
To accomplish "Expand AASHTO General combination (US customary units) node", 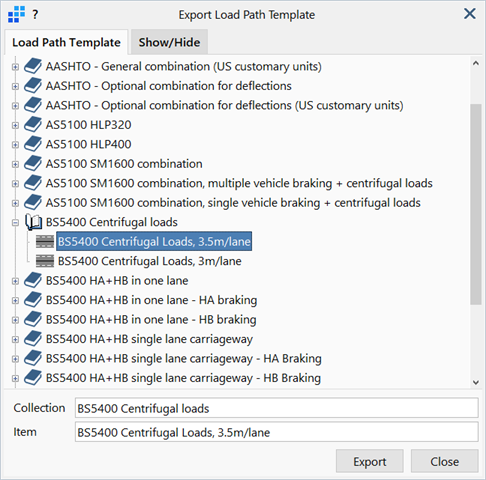I will tap(15, 67).
